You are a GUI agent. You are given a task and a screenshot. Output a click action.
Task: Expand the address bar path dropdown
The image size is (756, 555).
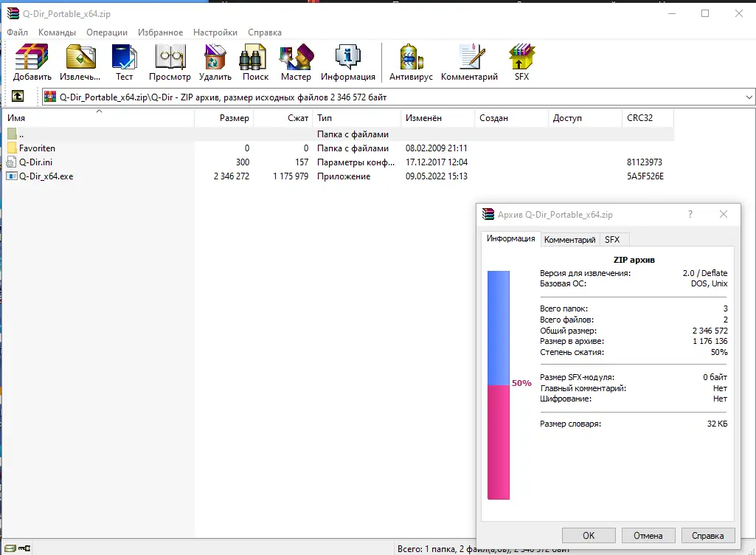[x=749, y=97]
